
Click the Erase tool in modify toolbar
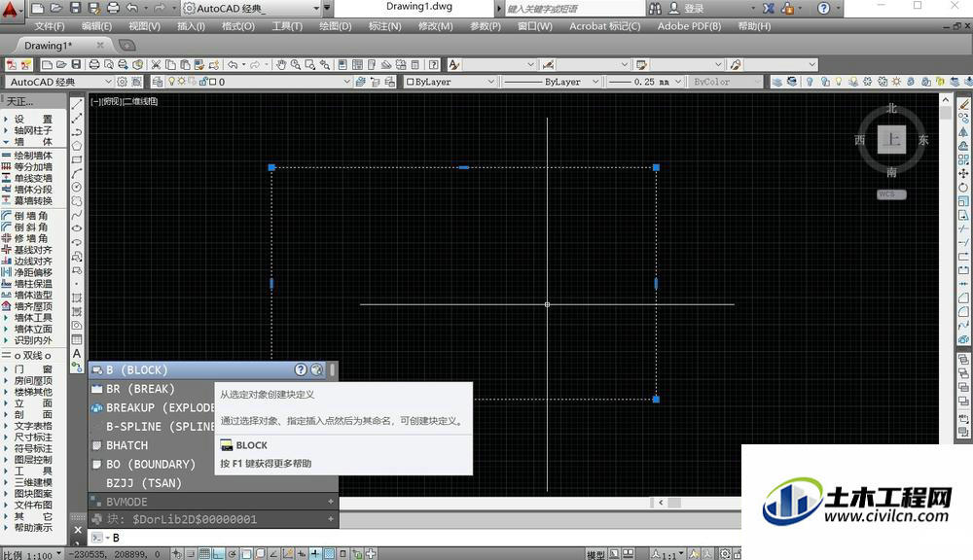coord(963,104)
